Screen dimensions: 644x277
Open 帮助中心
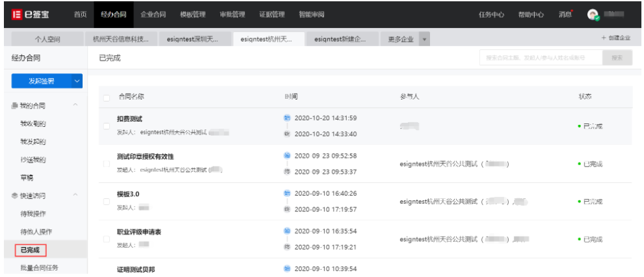coord(531,15)
